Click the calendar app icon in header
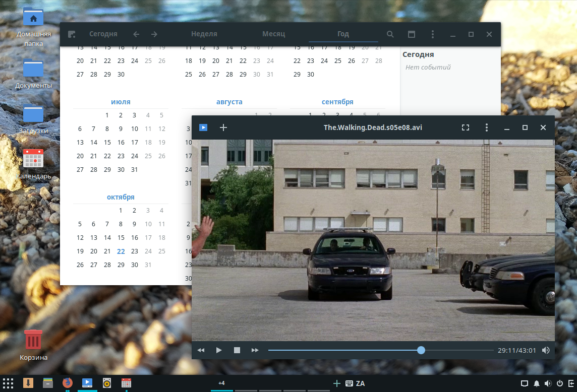The width and height of the screenshot is (577, 392). tap(72, 34)
